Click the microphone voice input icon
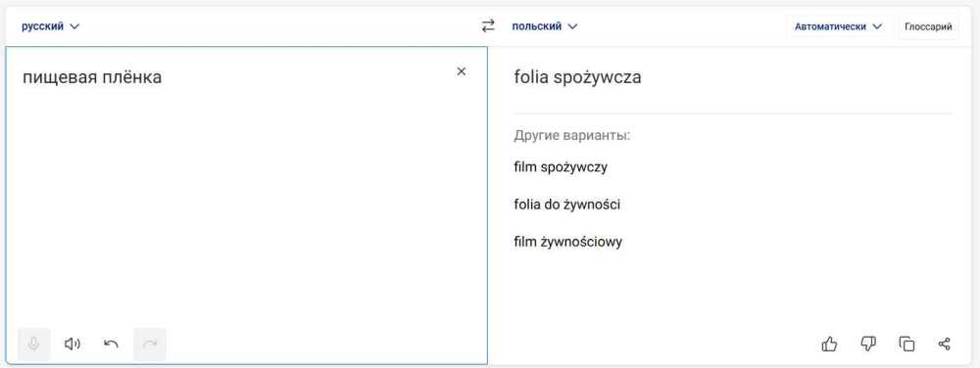Image resolution: width=980 pixels, height=368 pixels. point(33,344)
